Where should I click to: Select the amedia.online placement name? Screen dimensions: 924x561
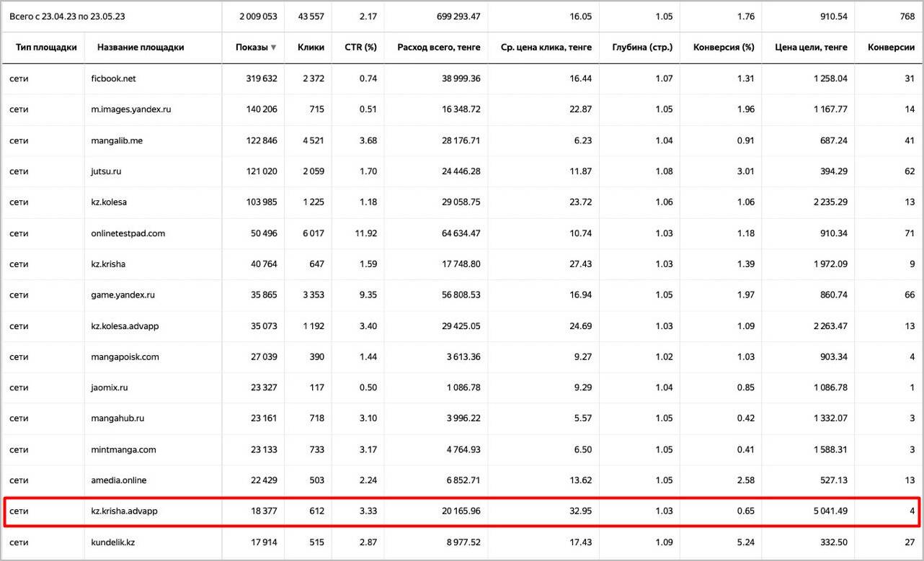point(120,480)
